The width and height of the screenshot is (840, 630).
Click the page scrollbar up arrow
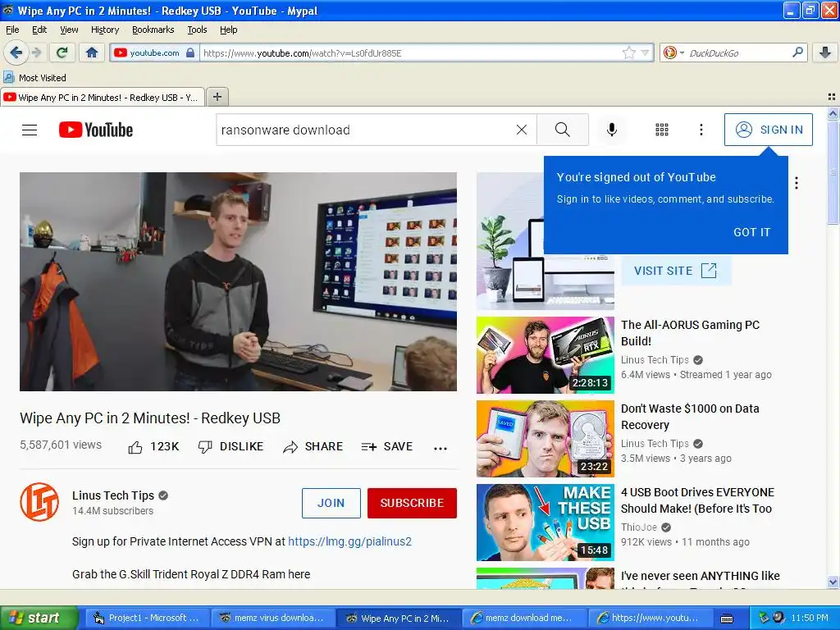tap(833, 113)
